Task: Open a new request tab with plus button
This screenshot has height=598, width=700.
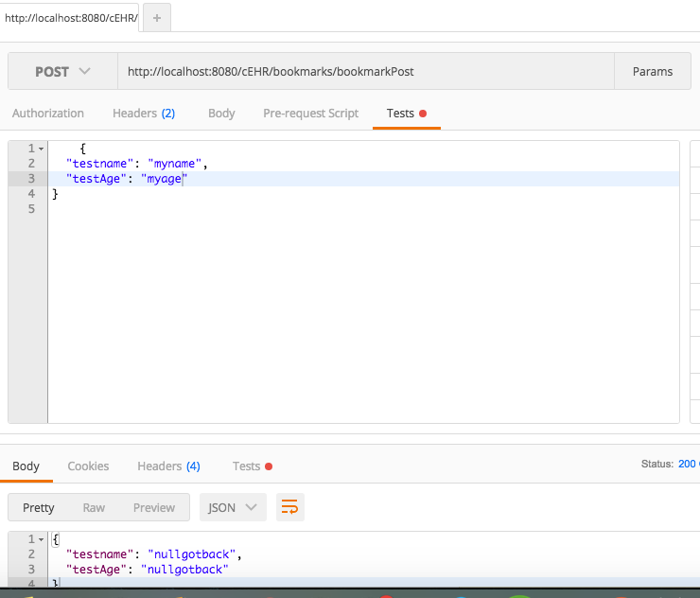Action: coord(156,18)
